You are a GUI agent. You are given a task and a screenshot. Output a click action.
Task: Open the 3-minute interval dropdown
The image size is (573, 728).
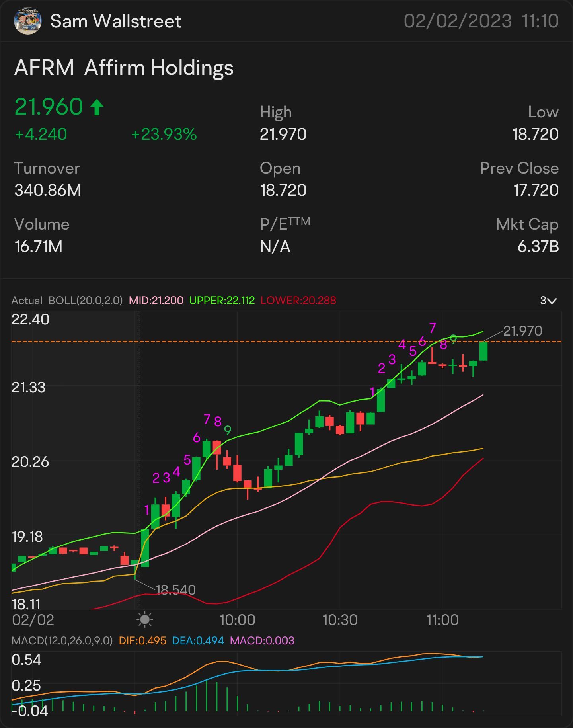click(x=548, y=301)
